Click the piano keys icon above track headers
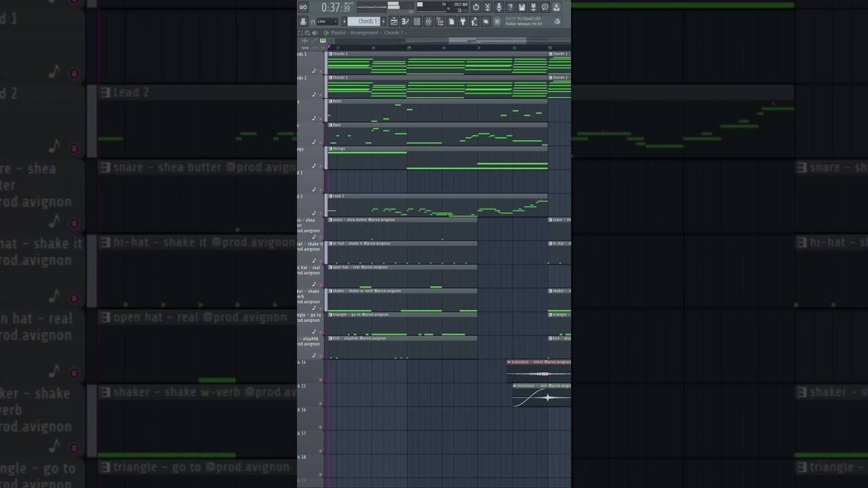 click(x=323, y=40)
